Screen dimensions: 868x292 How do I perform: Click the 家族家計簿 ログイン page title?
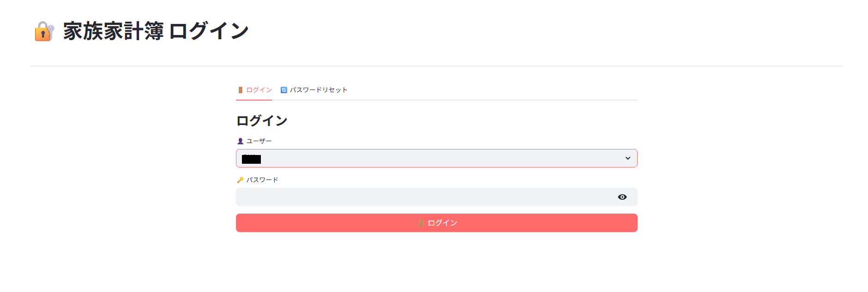[156, 31]
